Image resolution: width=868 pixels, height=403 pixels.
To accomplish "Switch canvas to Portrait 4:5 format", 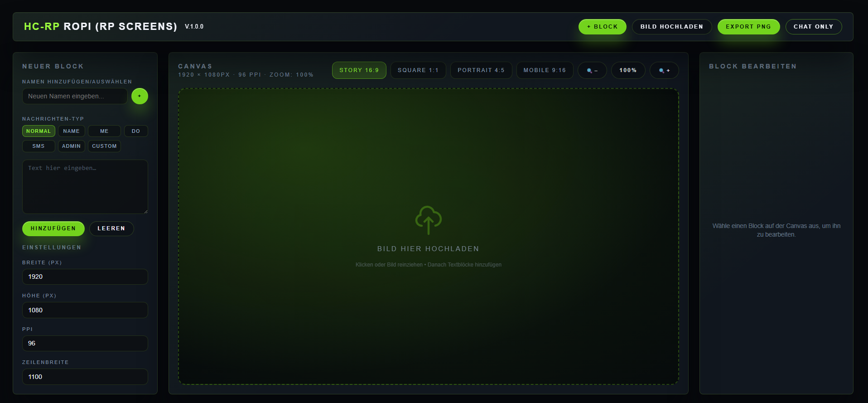I will click(x=481, y=70).
